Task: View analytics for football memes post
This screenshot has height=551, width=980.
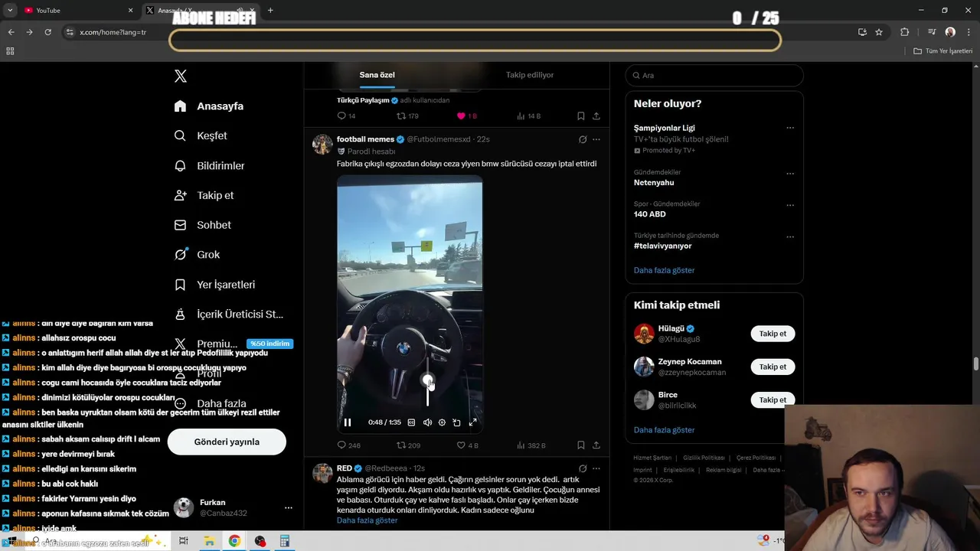Action: click(531, 445)
